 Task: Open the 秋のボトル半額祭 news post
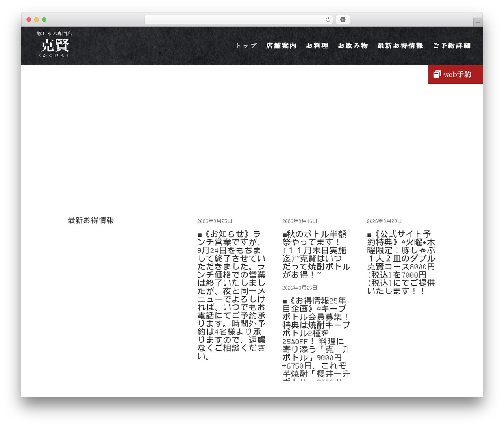click(316, 254)
